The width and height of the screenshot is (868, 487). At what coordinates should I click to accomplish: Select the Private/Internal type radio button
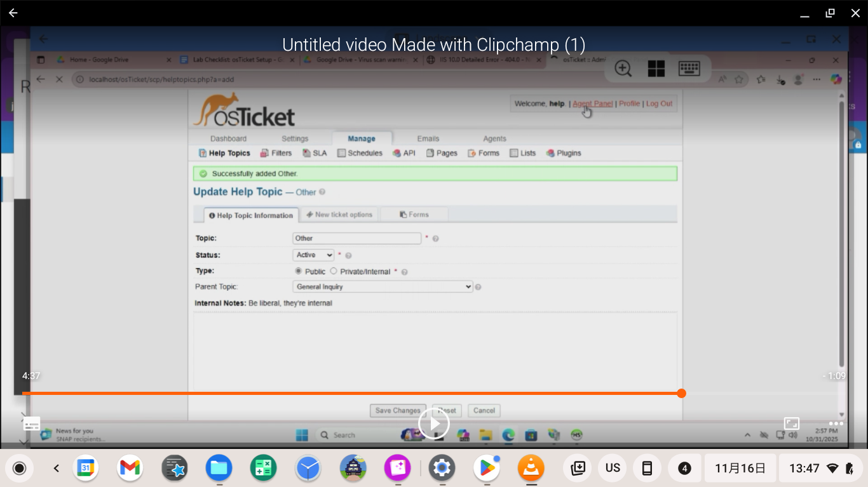334,271
